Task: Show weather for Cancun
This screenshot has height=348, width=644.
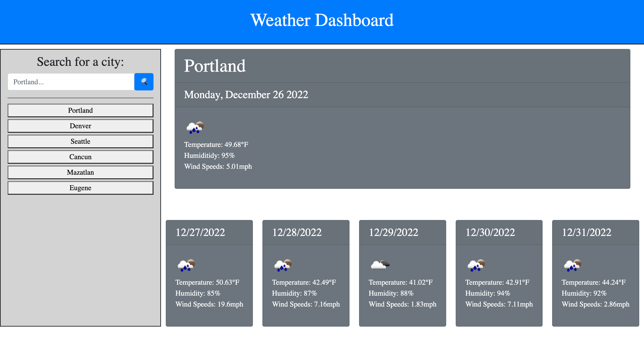Action: click(x=80, y=157)
